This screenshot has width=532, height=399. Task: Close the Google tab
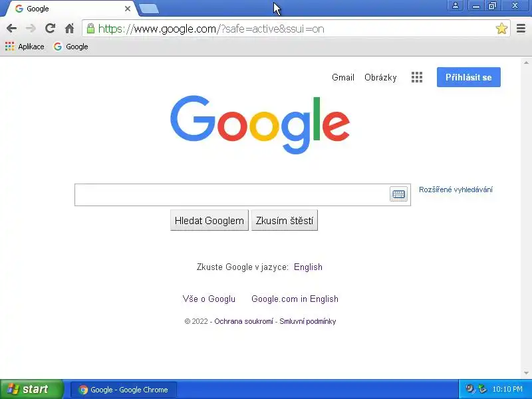pos(128,9)
